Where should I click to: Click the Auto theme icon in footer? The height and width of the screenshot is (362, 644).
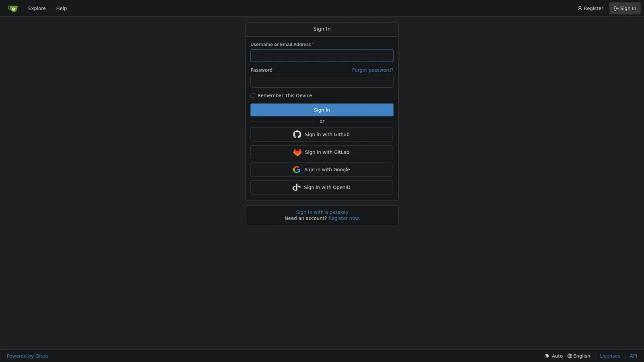click(547, 356)
